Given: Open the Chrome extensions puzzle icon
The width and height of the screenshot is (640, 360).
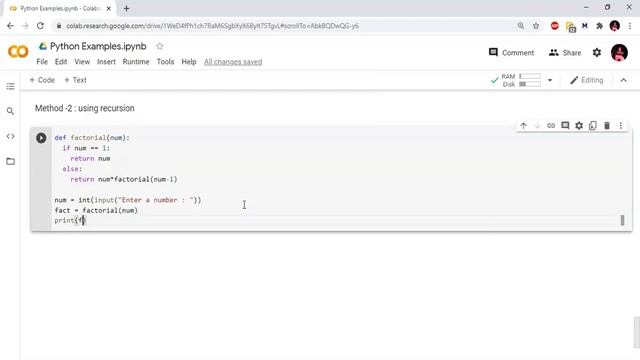Looking at the screenshot, I should click(x=599, y=26).
